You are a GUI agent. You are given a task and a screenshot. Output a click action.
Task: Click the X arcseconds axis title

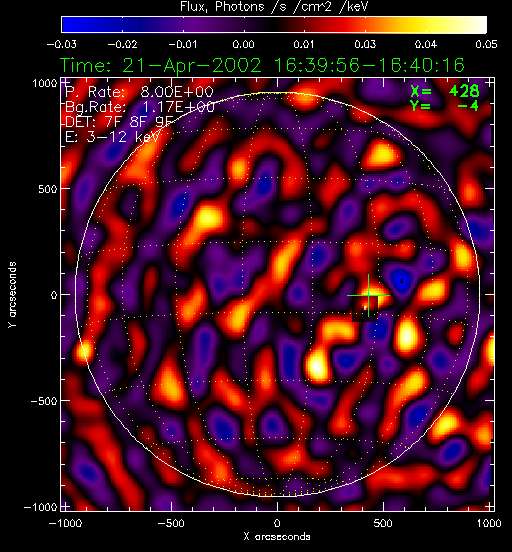pos(277,537)
